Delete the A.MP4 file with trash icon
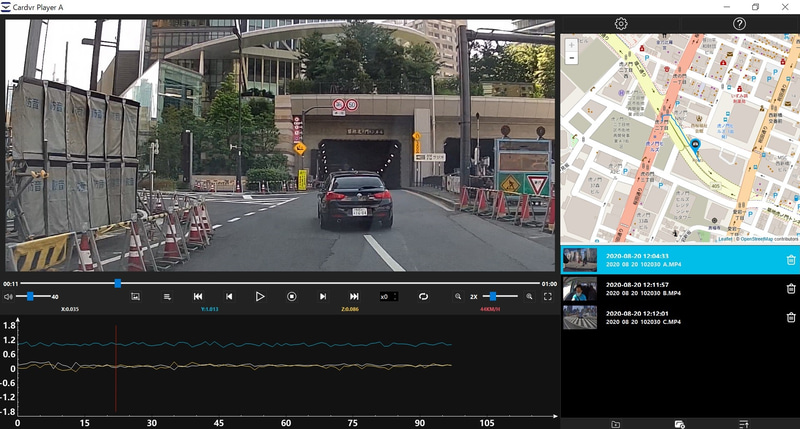The image size is (800, 429). point(791,260)
